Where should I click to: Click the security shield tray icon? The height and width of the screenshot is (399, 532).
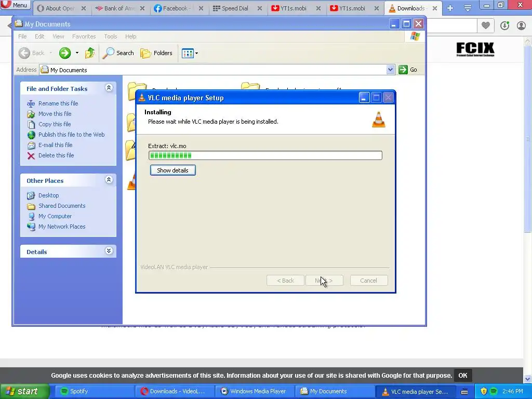click(x=484, y=391)
